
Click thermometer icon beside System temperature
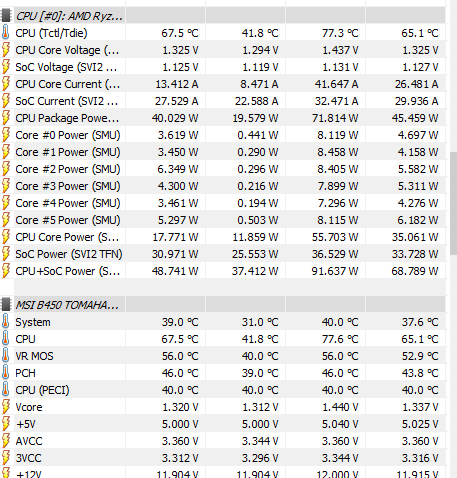point(6,322)
